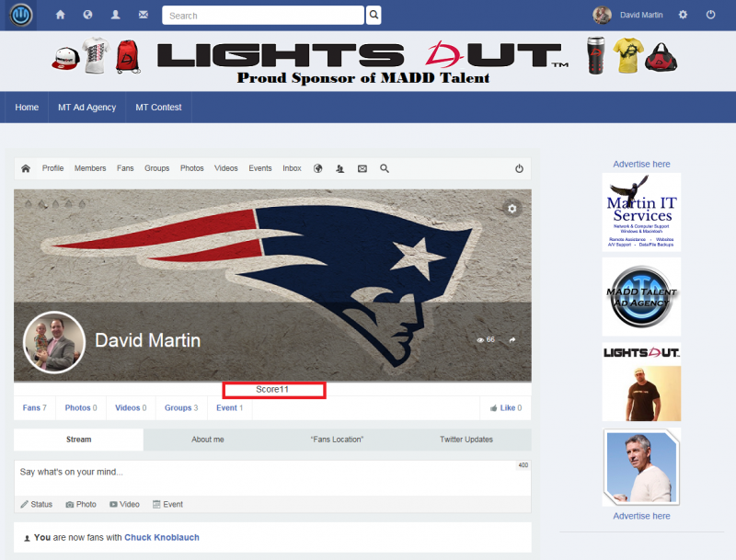Click David Martin's round profile picture

(x=54, y=342)
